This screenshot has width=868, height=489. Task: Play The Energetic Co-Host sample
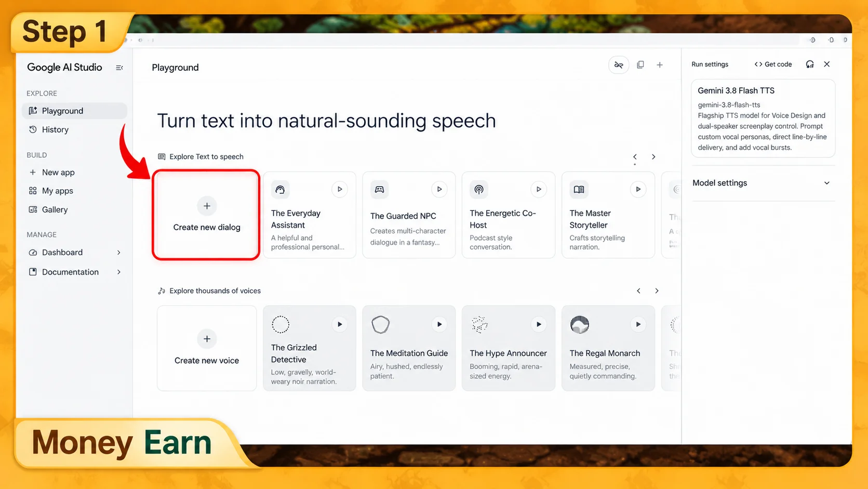[x=539, y=189]
